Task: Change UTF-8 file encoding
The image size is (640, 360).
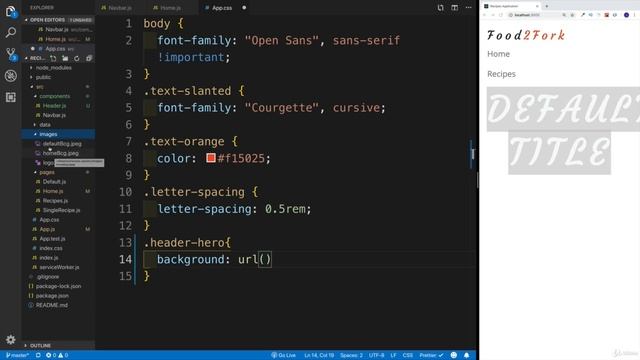Action: [376, 355]
